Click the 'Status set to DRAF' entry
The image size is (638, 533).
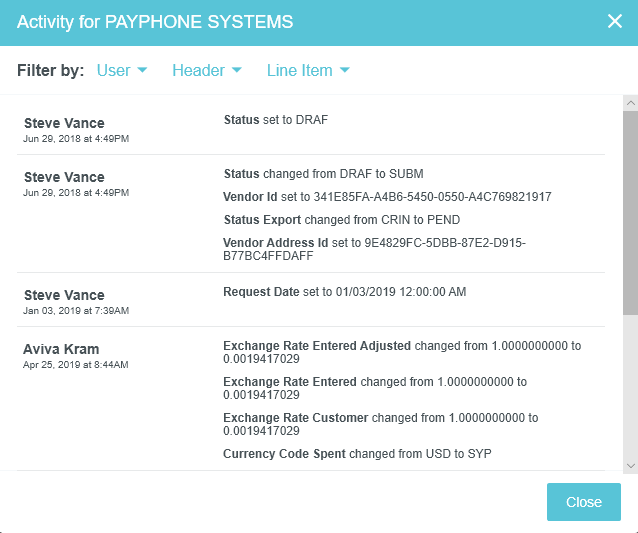point(276,120)
